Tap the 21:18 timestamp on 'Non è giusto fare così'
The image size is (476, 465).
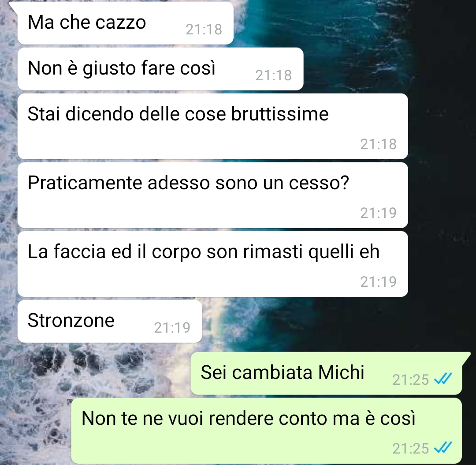(274, 75)
